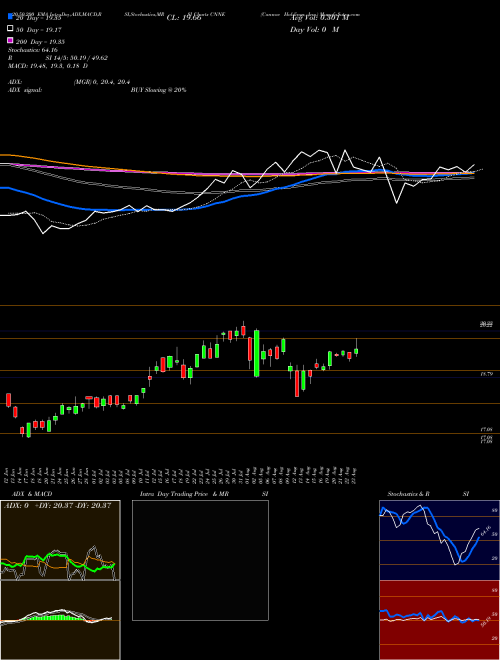500x660 pixels.
Task: Select the '50 Day - 19.17' legend text
Action: coord(37,30)
